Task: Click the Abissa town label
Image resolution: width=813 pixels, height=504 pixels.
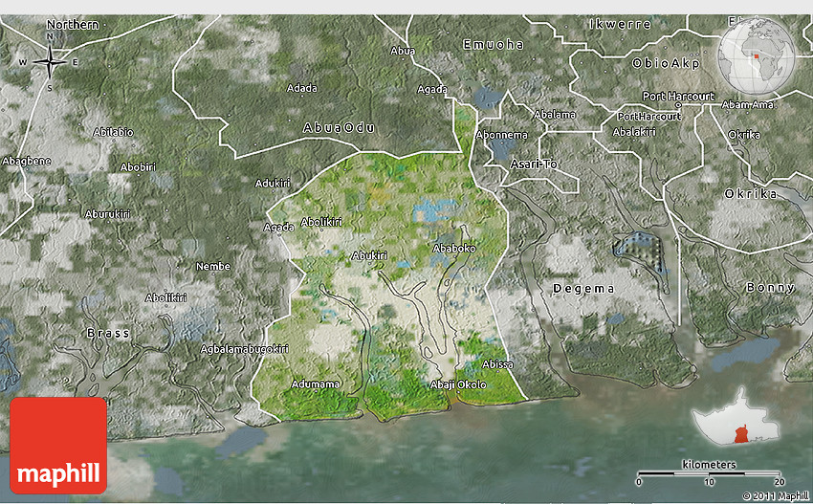Action: point(498,363)
